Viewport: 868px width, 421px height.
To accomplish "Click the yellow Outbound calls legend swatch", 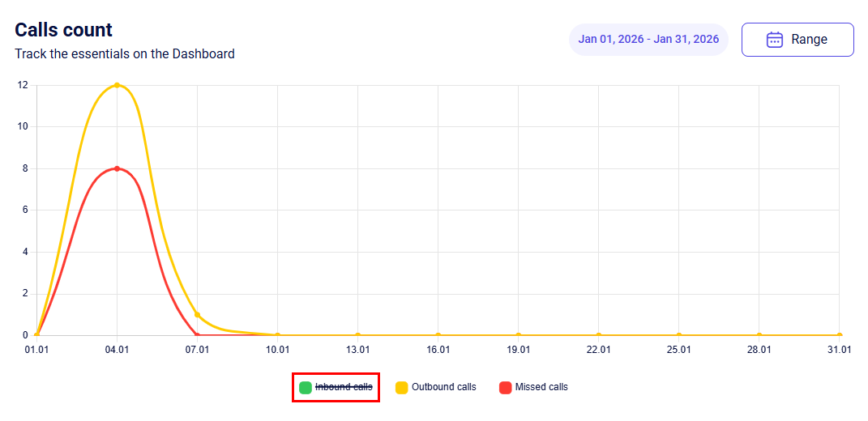I will [402, 387].
